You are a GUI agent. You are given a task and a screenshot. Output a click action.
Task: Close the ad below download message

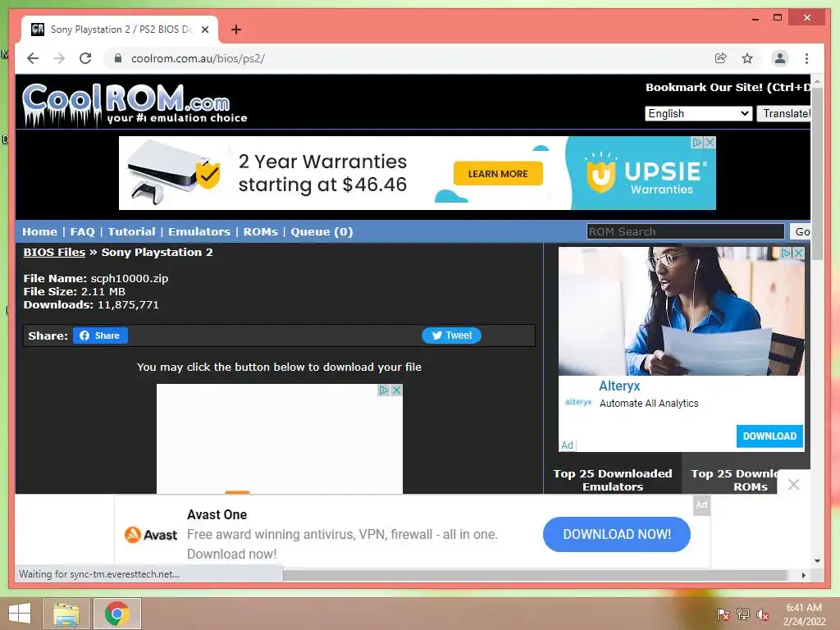pos(396,390)
